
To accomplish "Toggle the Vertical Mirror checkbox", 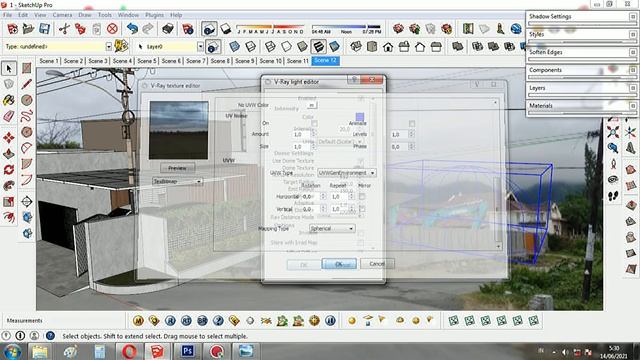I will pos(362,209).
